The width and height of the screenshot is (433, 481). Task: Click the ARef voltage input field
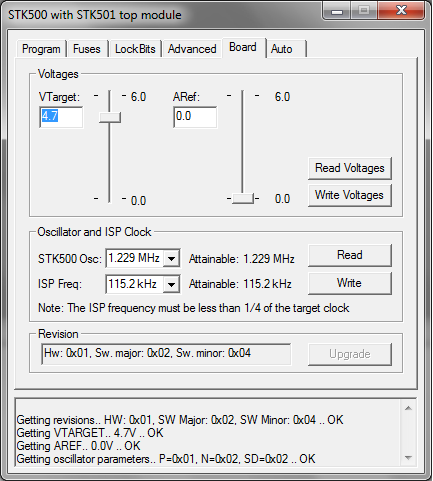click(x=195, y=117)
